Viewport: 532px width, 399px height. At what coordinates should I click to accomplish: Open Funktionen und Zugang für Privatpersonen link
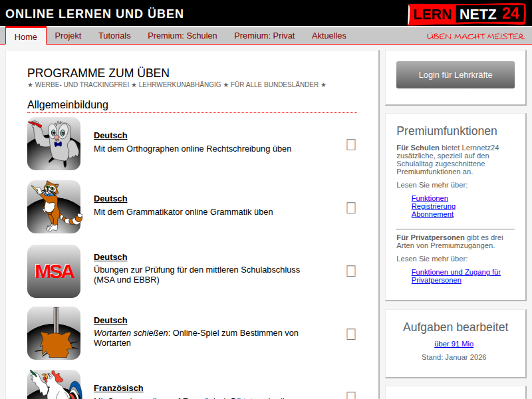tap(456, 276)
